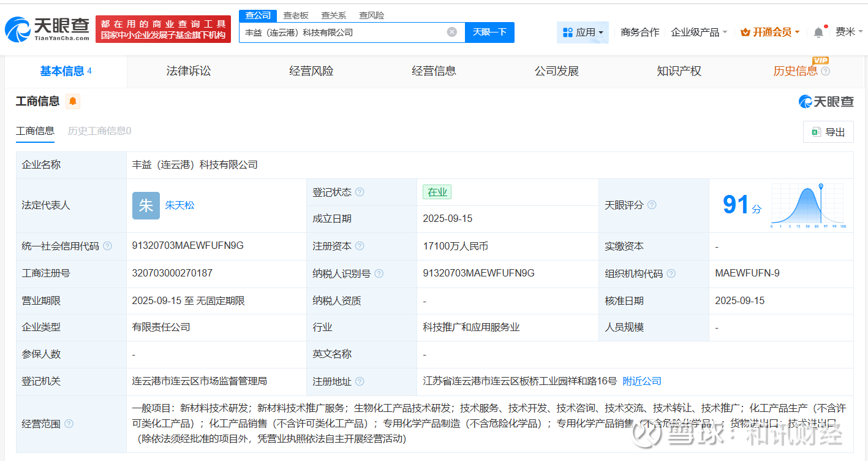Viewport: 868px width, 461px height.
Task: Open notifications bell icon in header
Action: [x=818, y=32]
